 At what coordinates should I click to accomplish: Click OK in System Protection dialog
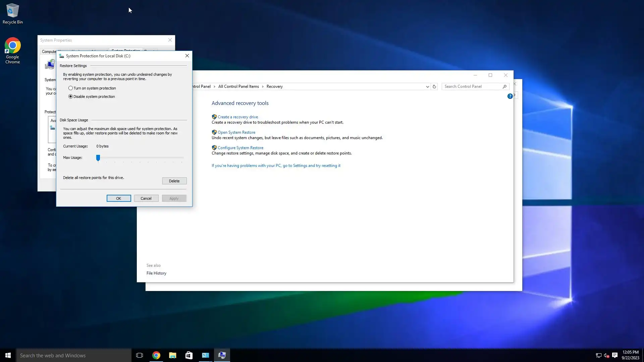click(x=119, y=198)
